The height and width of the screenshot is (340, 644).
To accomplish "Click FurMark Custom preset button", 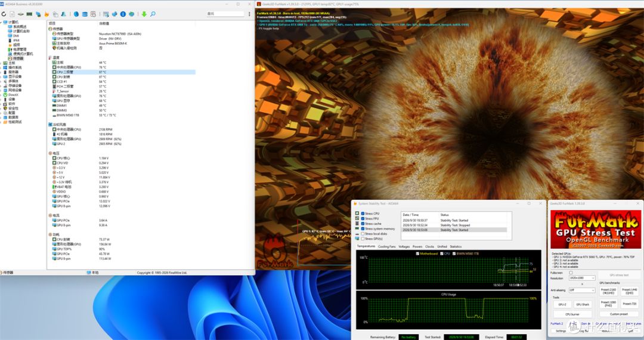I will pyautogui.click(x=618, y=314).
